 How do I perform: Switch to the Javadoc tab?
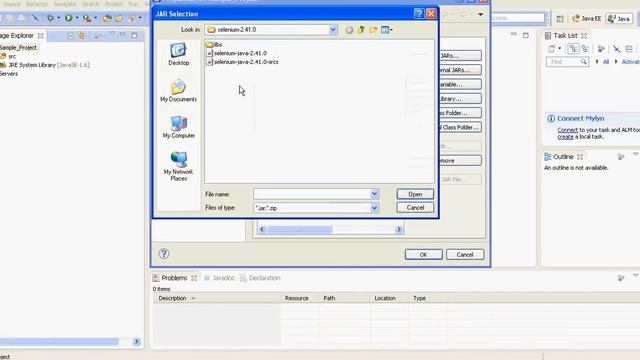(x=220, y=278)
